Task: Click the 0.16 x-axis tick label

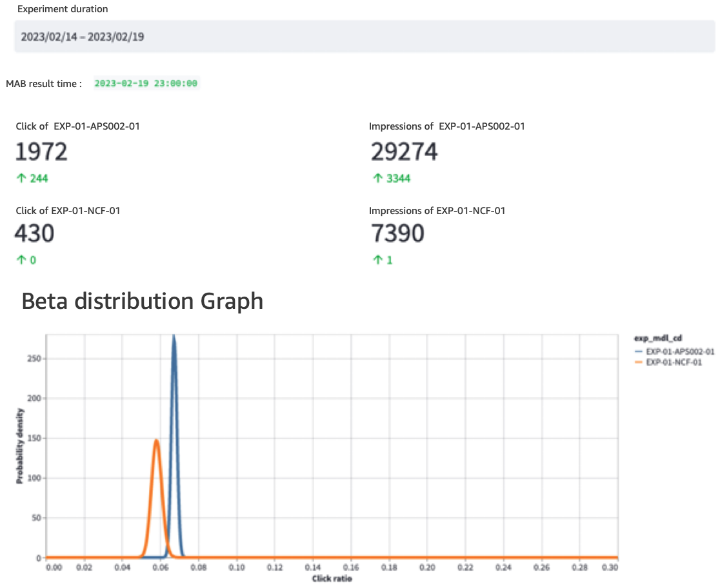Action: tap(351, 568)
